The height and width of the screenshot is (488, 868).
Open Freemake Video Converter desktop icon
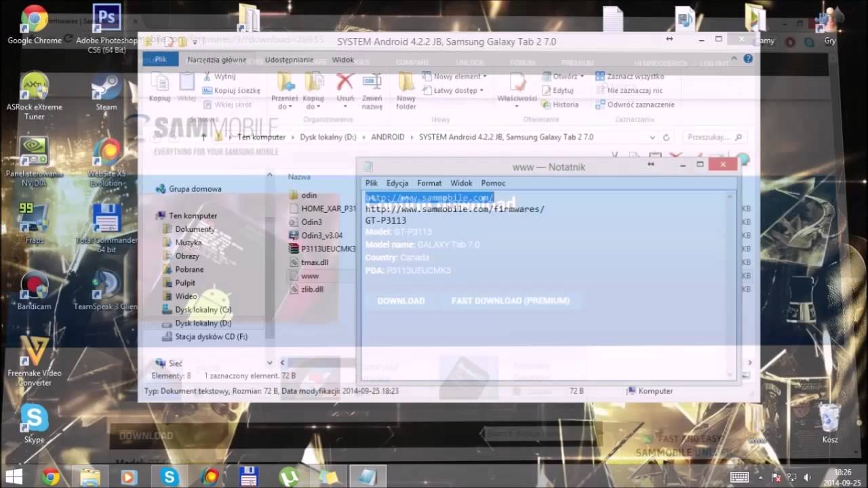pyautogui.click(x=34, y=362)
